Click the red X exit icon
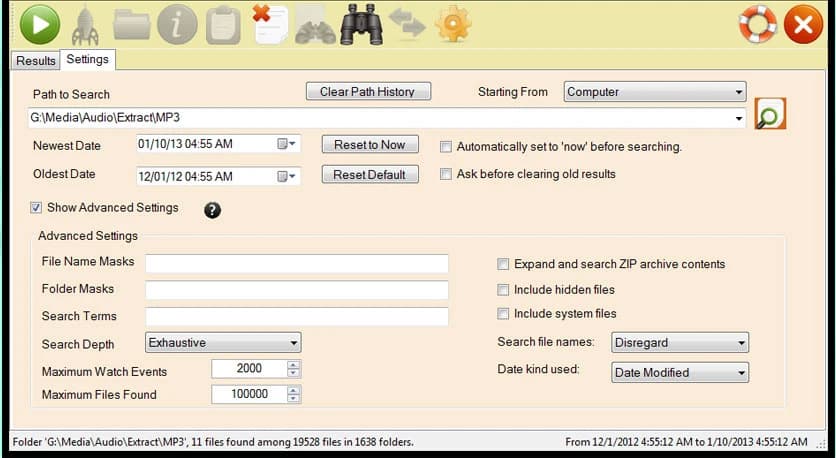This screenshot has width=836, height=458. pos(803,25)
